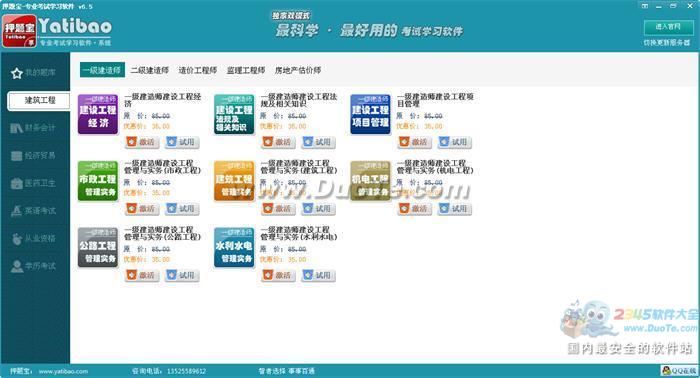Click 试用 button for 建设工程项目管理
The height and width of the screenshot is (378, 700).
(x=454, y=142)
